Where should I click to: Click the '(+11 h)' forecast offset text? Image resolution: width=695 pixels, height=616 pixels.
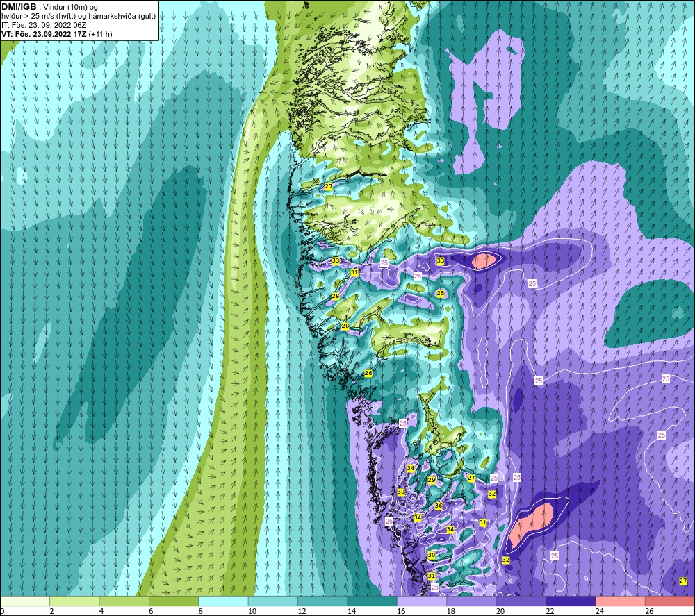pyautogui.click(x=101, y=34)
